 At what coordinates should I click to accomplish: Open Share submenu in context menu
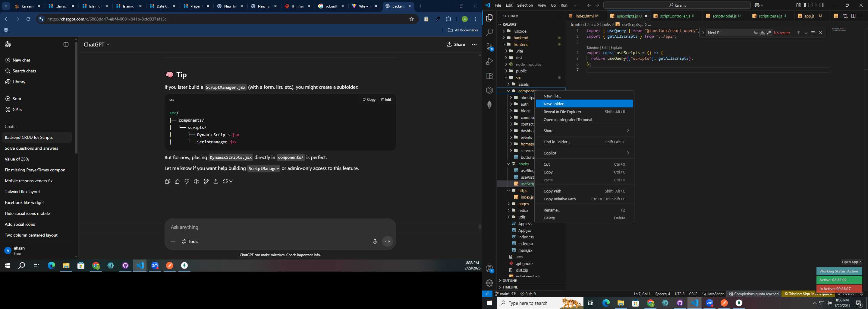[584, 131]
